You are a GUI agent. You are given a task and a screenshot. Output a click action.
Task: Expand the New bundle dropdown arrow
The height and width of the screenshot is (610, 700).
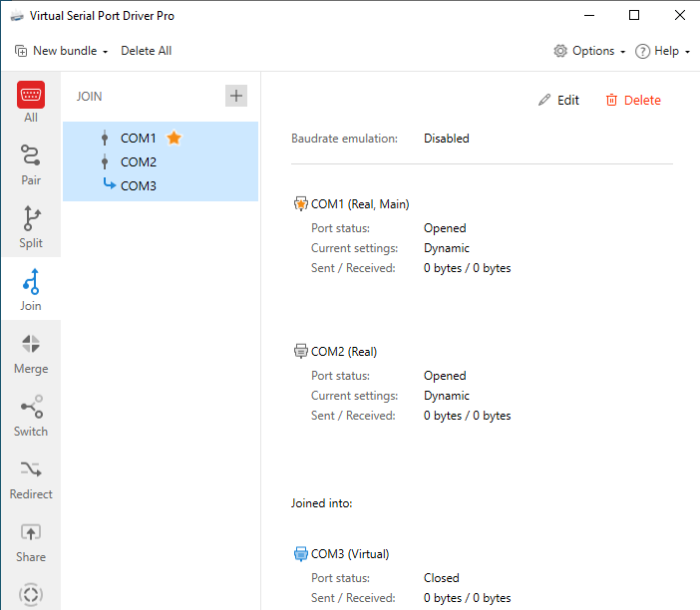106,52
